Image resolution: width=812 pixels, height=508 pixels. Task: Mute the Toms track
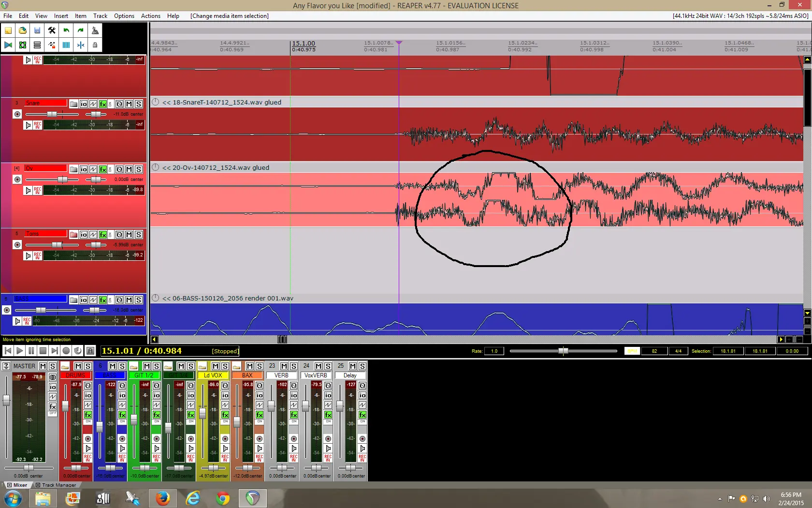[129, 235]
